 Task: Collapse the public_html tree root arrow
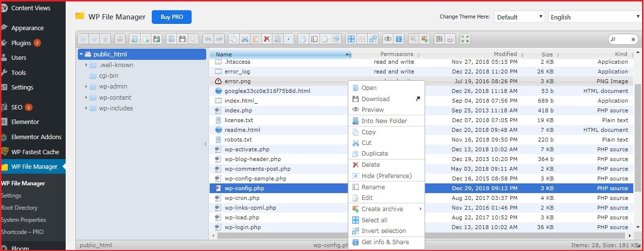[81, 54]
